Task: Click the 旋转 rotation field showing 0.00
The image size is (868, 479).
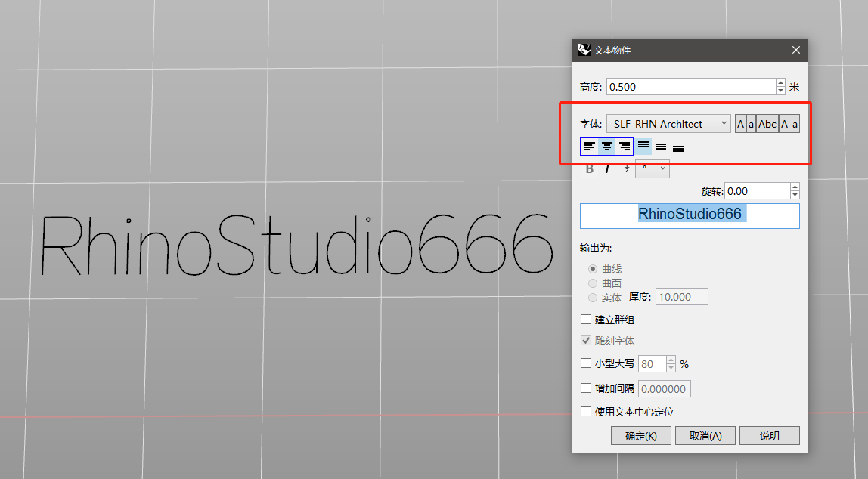Action: click(758, 191)
